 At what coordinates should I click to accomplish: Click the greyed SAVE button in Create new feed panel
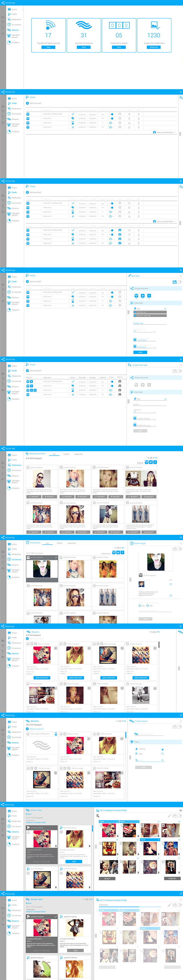140,431
